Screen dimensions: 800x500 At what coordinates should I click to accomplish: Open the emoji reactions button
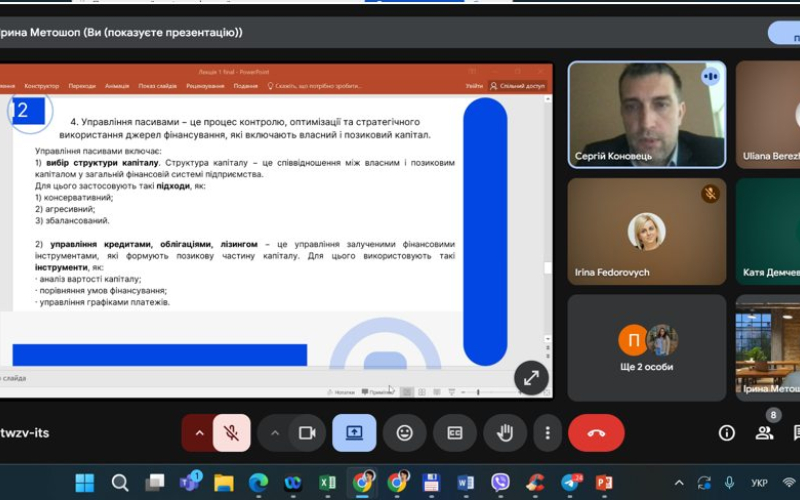tap(404, 433)
